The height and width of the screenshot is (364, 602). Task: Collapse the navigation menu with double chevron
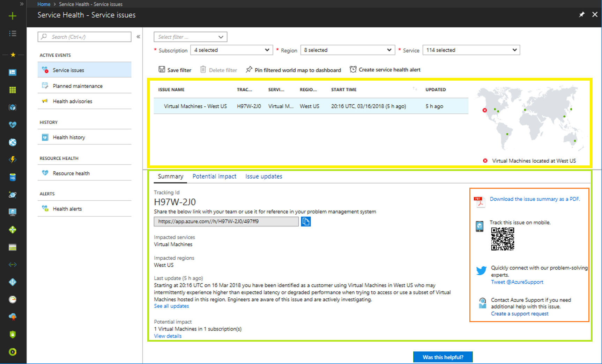(x=138, y=37)
